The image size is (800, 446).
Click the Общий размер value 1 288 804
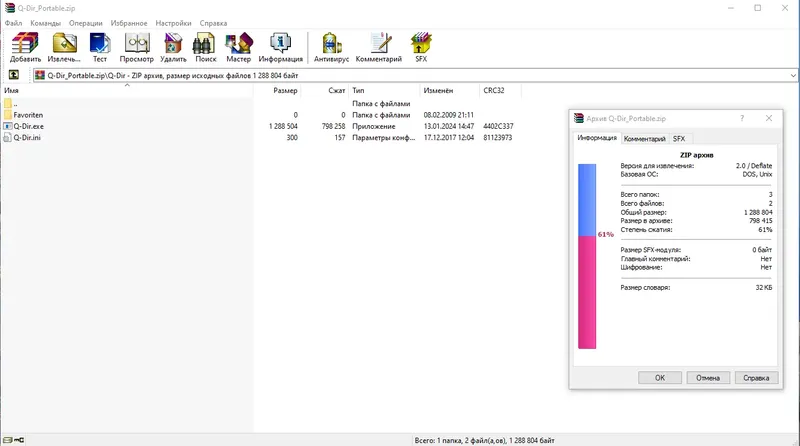758,212
